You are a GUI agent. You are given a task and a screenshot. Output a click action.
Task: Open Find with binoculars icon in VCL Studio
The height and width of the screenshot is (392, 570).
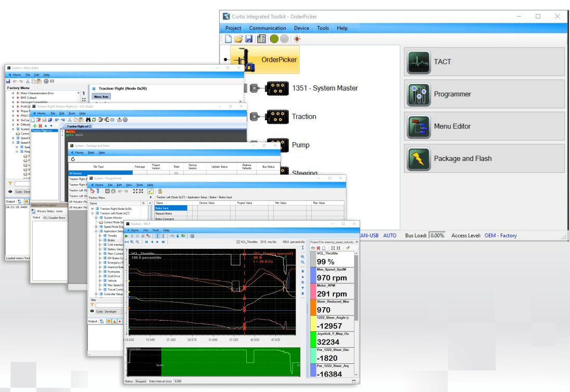(89, 119)
